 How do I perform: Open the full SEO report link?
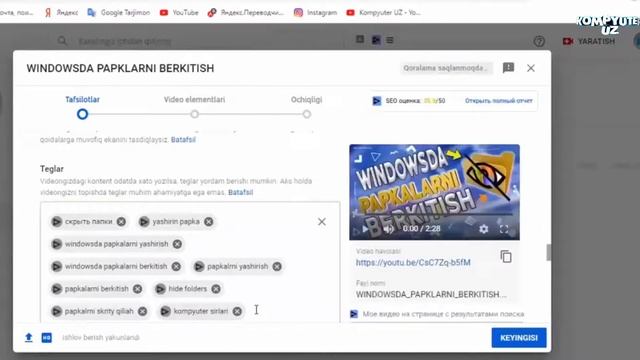tap(499, 100)
